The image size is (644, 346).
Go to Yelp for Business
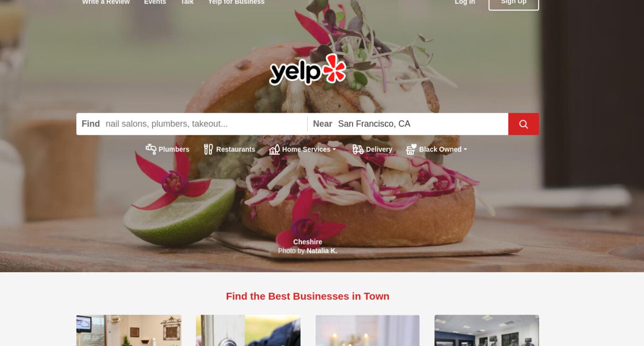point(236,2)
